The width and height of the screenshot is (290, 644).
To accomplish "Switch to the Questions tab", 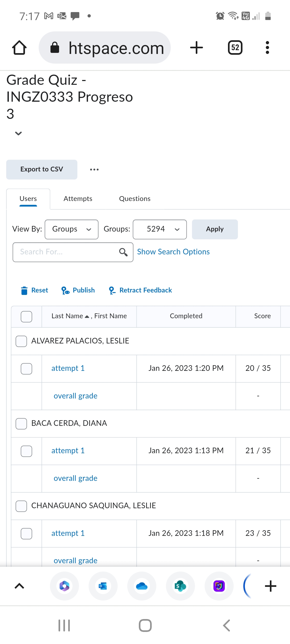I will [x=135, y=199].
